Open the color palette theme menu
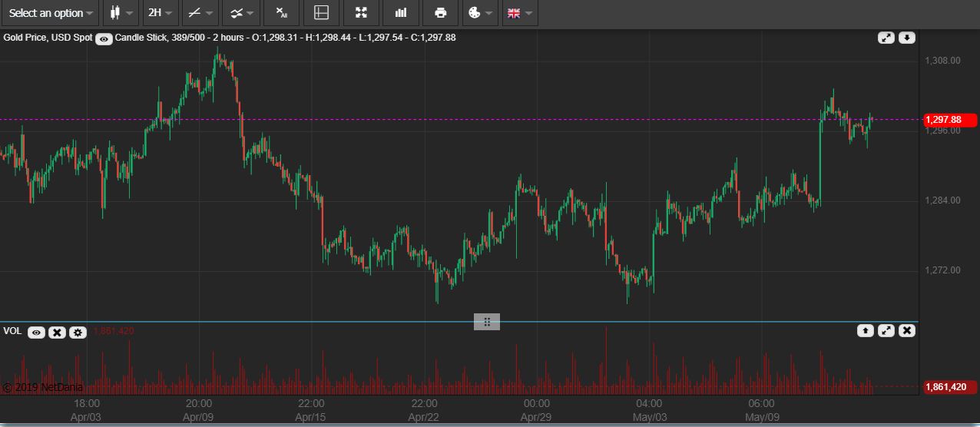The width and height of the screenshot is (980, 427). click(479, 13)
